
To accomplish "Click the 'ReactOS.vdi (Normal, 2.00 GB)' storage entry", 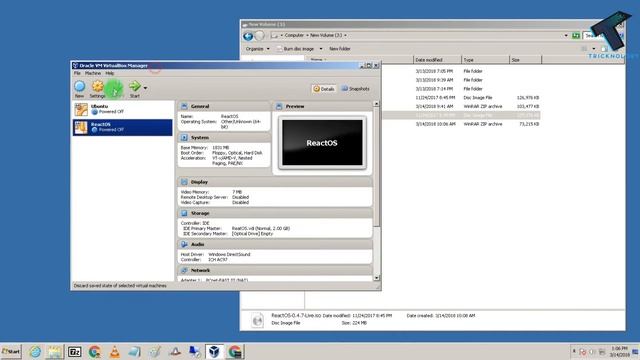I will pyautogui.click(x=260, y=229).
